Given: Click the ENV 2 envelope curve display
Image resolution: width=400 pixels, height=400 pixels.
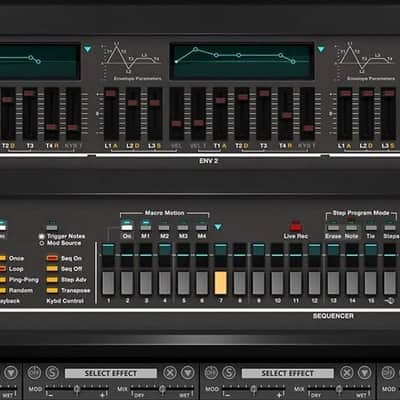Looking at the screenshot, I should click(x=242, y=61).
